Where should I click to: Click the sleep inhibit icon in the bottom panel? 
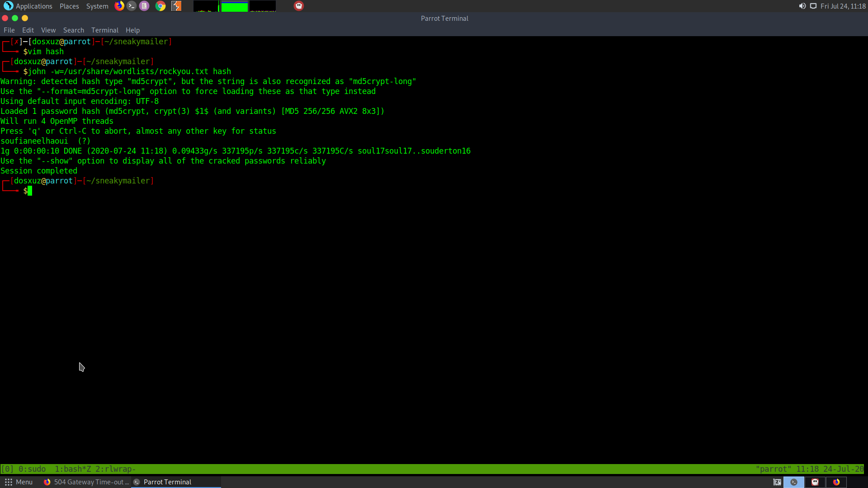[x=777, y=482]
